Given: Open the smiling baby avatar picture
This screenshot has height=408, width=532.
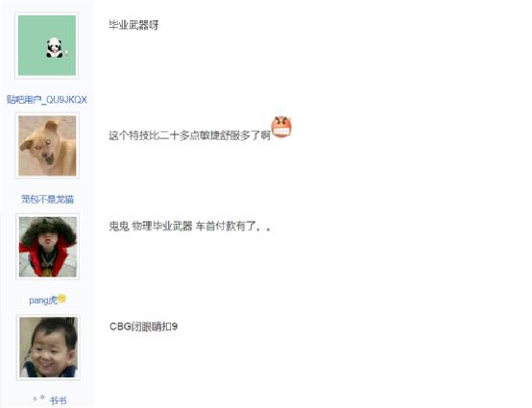Looking at the screenshot, I should (x=48, y=348).
